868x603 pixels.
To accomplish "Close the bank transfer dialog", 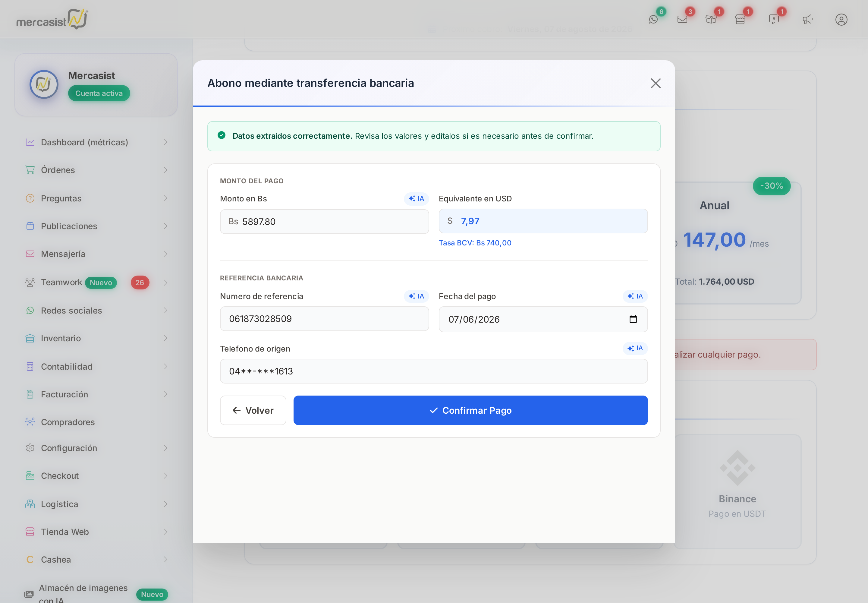I will 655,83.
